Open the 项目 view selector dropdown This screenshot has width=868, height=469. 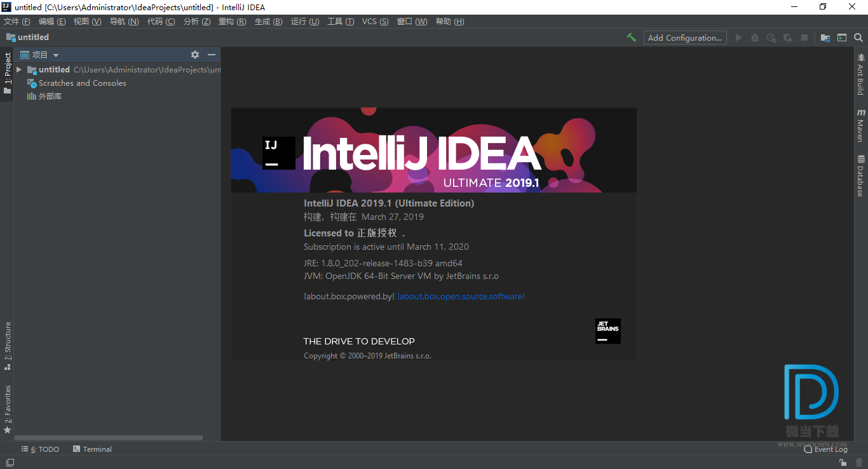coord(39,55)
